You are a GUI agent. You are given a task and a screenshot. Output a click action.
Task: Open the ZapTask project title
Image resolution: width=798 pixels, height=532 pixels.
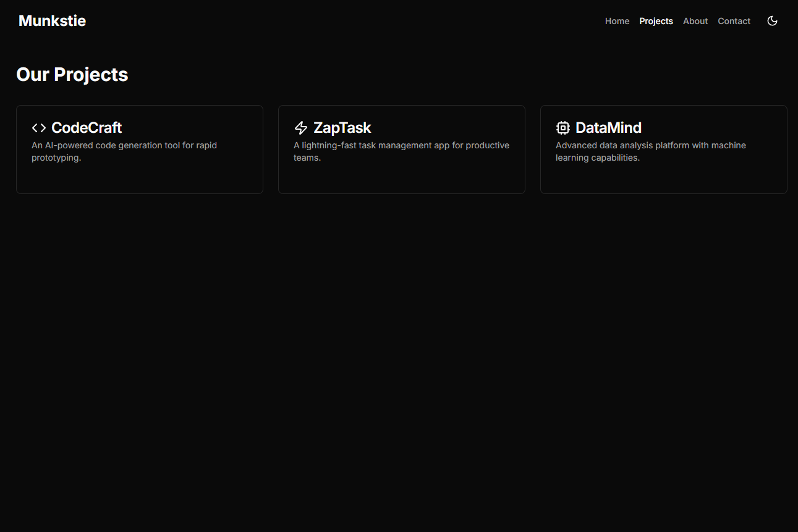[342, 128]
